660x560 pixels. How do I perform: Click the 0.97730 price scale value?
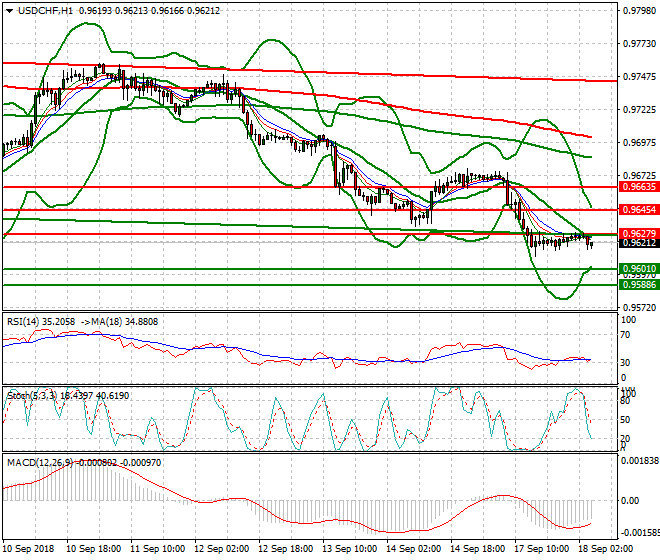pyautogui.click(x=639, y=44)
